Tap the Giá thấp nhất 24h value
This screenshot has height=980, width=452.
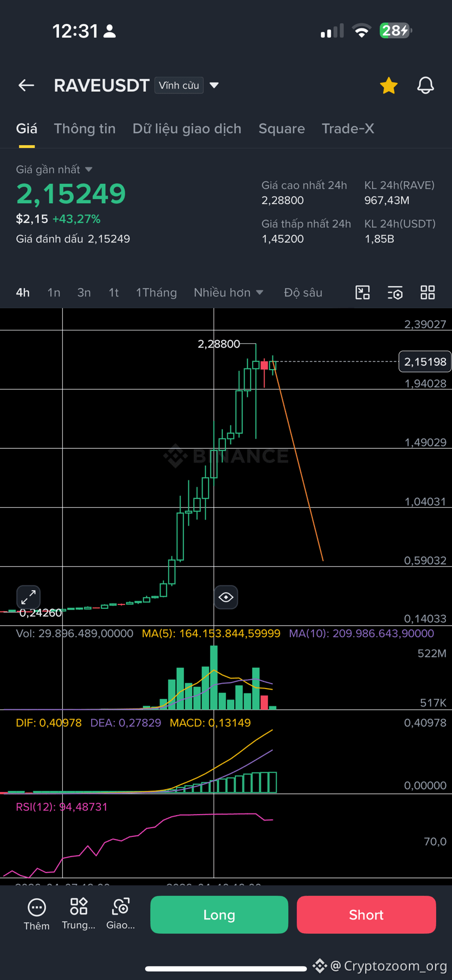click(282, 239)
